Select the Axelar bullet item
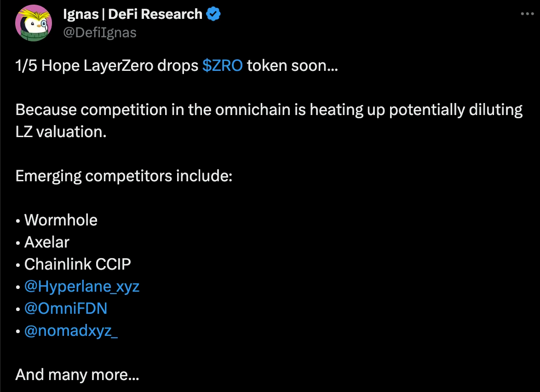The image size is (540, 392). click(47, 242)
